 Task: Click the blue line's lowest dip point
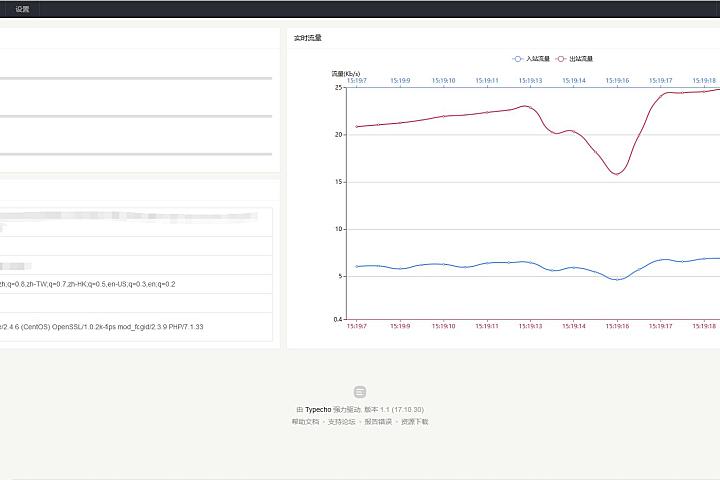(x=617, y=279)
